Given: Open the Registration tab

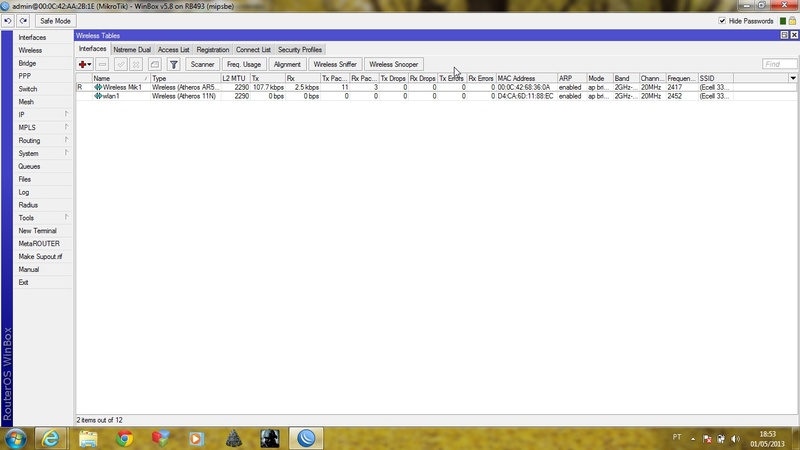Looking at the screenshot, I should point(213,49).
